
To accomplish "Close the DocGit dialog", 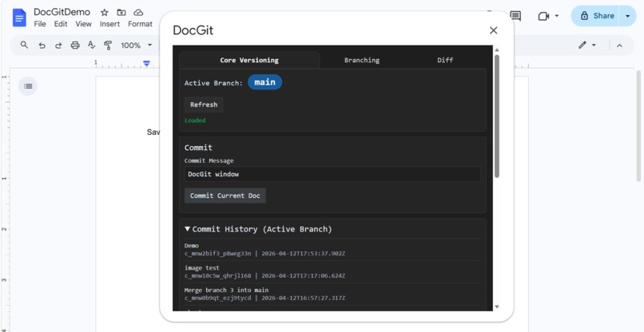I will (x=494, y=30).
